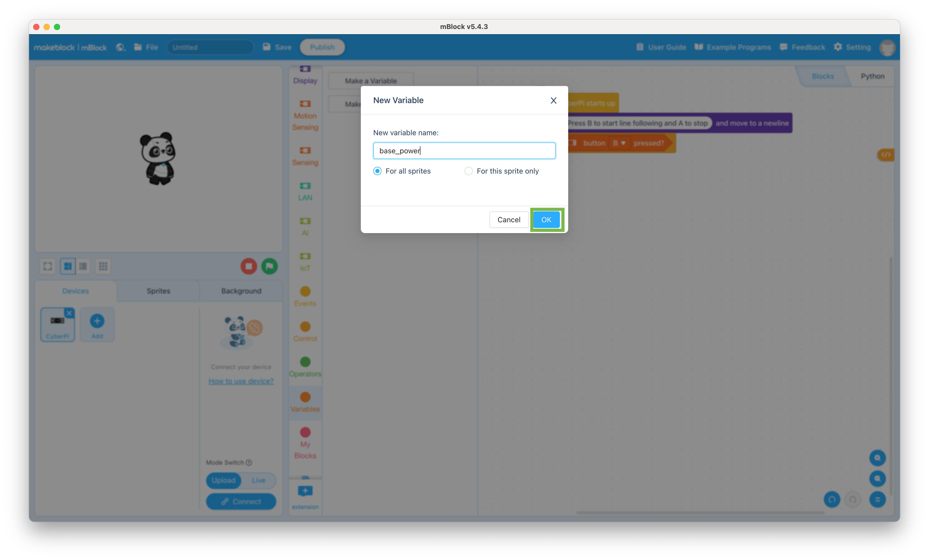Screen dimensions: 929x560
Task: Switch to Python view
Action: click(872, 75)
